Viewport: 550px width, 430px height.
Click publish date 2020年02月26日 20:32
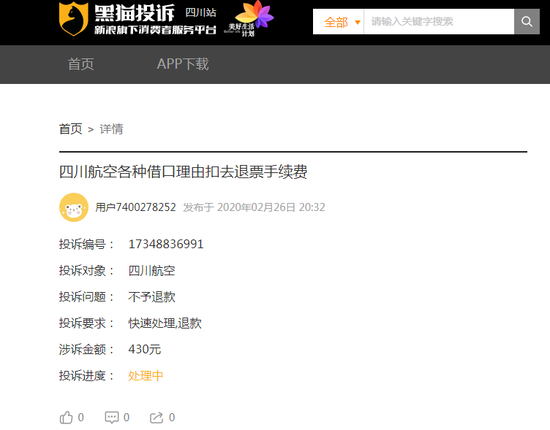271,207
